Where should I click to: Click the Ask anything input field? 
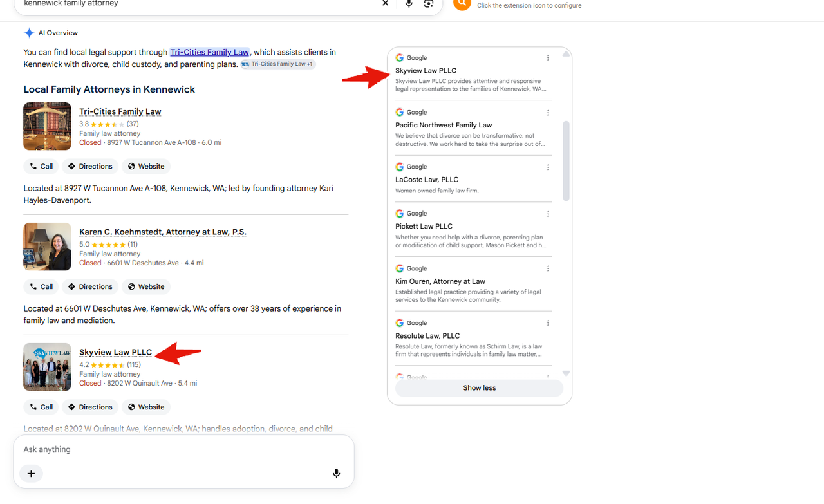click(183, 449)
